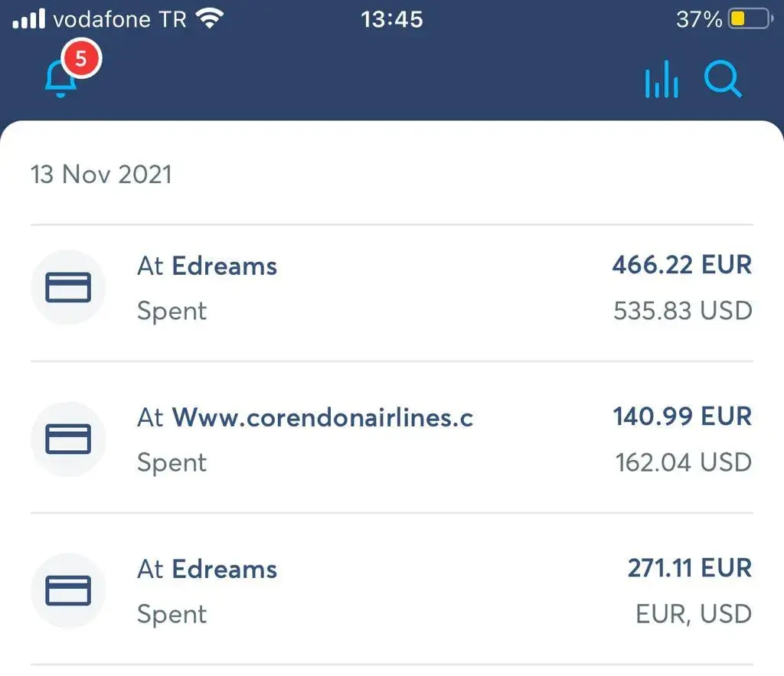Select the 271.11 EUR amount
This screenshot has width=784, height=676.
pyautogui.click(x=689, y=569)
